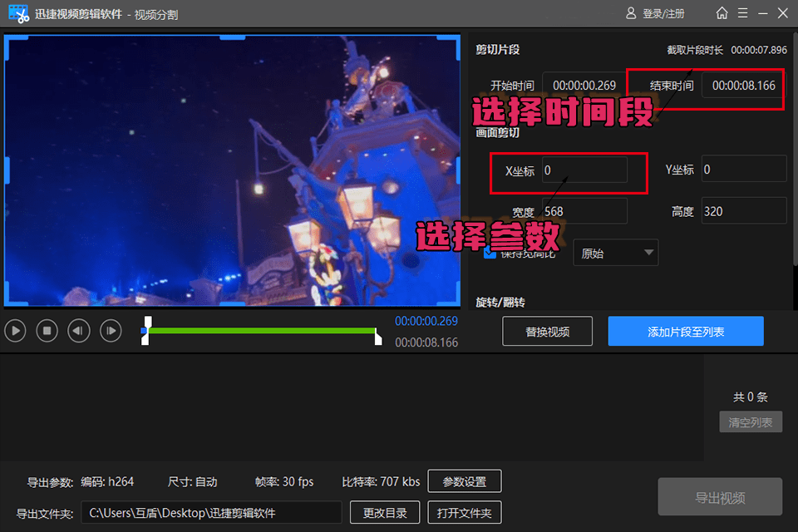The width and height of the screenshot is (798, 532).
Task: Click the 开始时间 input field
Action: point(584,86)
